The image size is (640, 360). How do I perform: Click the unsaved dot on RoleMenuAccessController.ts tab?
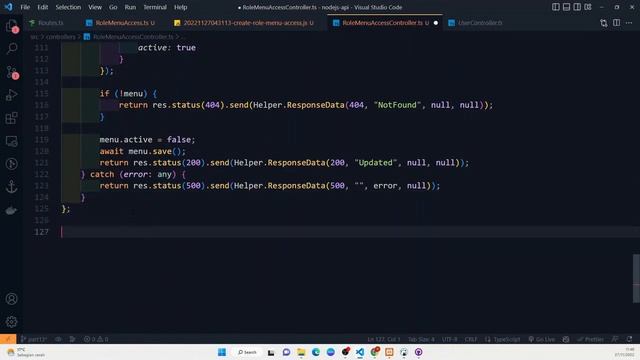tap(436, 23)
